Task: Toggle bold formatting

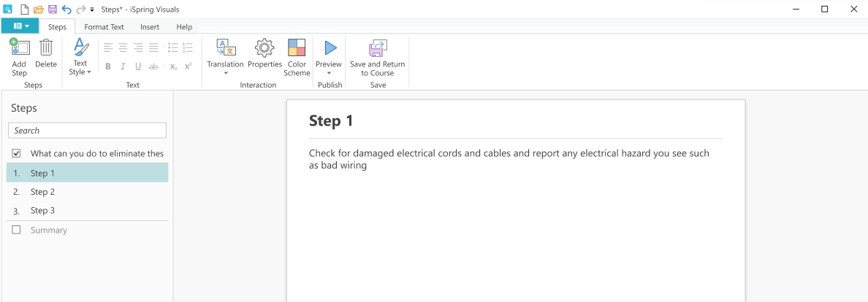Action: click(108, 66)
